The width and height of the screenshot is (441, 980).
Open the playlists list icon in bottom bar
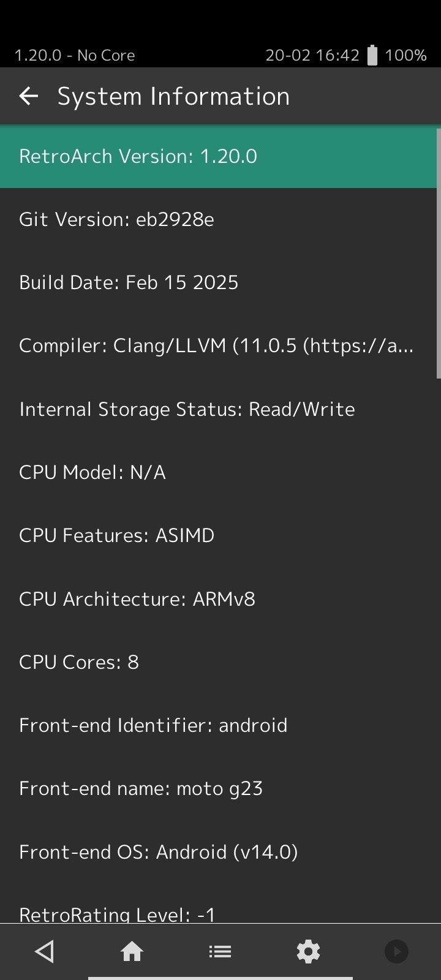tap(220, 951)
